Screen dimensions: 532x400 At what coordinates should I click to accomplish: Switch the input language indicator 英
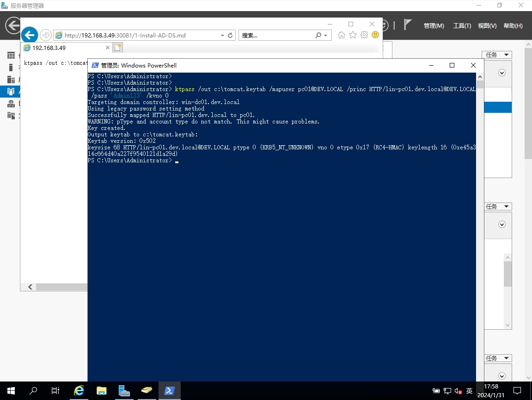[x=469, y=391]
